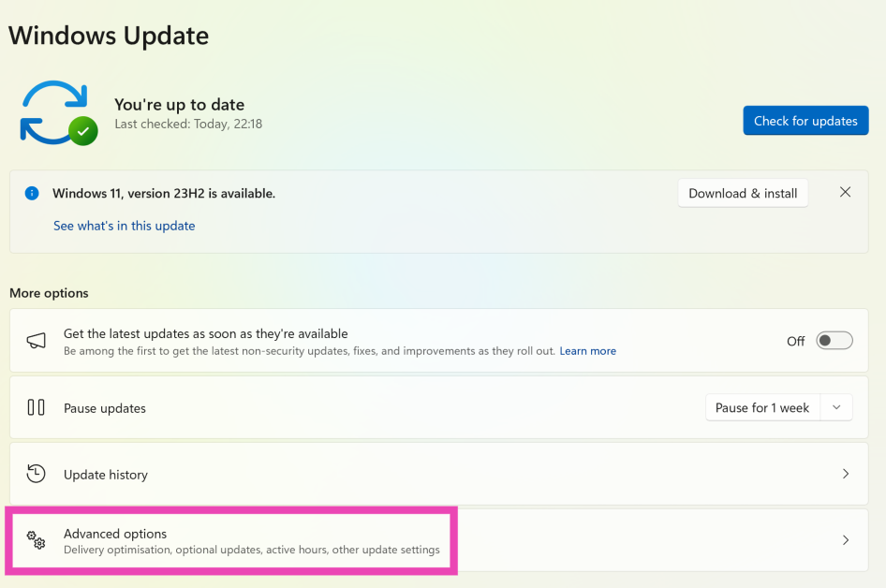Click the Pause updates row label
Screen dimensions: 886x588
coord(105,408)
